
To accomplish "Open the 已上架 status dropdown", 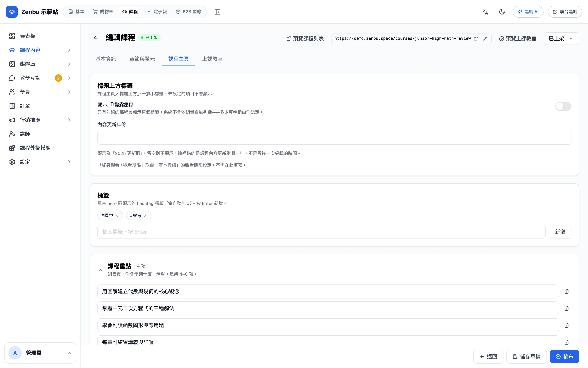I will click(561, 38).
